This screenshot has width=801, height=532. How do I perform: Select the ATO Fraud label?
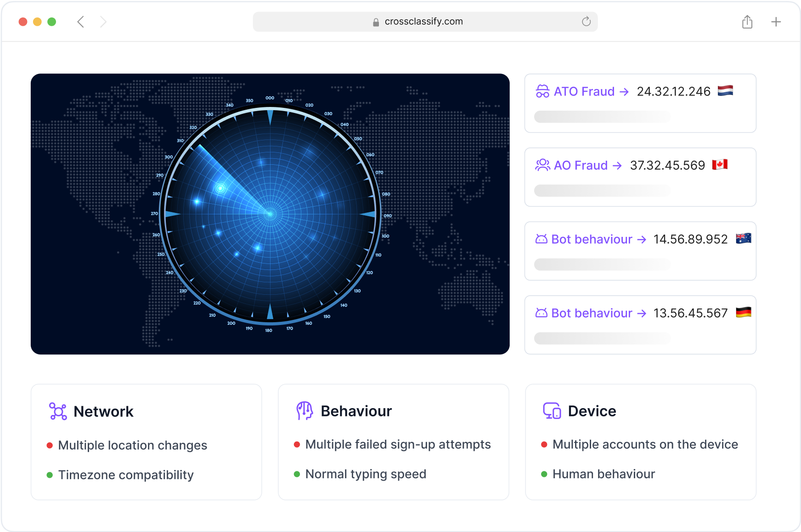pos(584,91)
